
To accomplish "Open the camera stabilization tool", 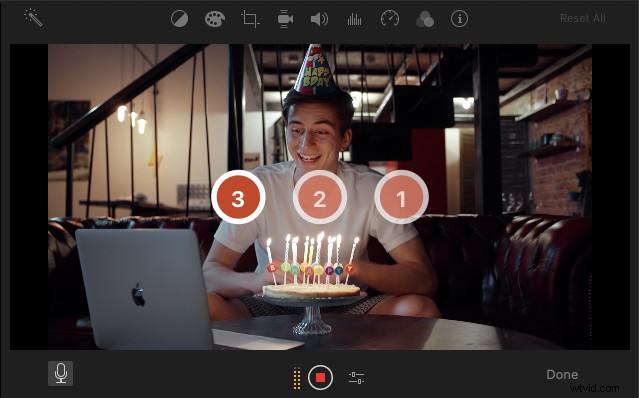I will pyautogui.click(x=285, y=19).
